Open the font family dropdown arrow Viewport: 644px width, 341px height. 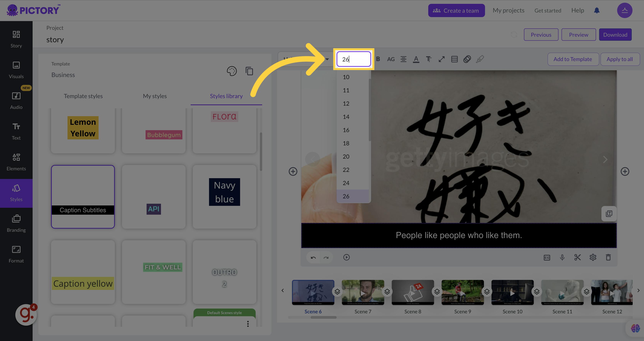click(327, 59)
